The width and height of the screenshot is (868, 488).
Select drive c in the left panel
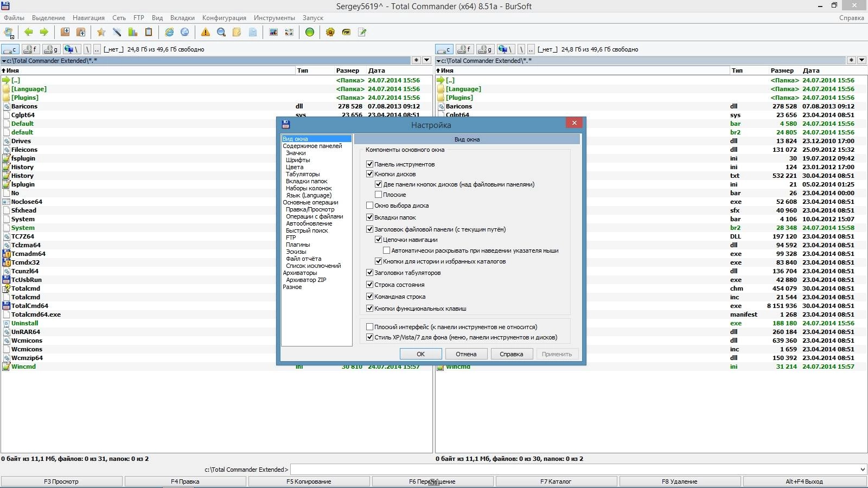[x=10, y=49]
